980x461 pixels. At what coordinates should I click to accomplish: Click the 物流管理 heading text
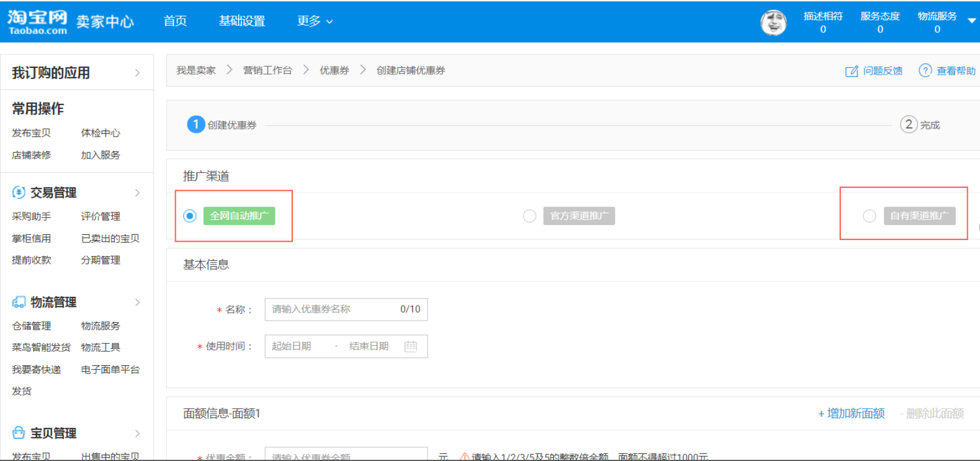pos(53,302)
